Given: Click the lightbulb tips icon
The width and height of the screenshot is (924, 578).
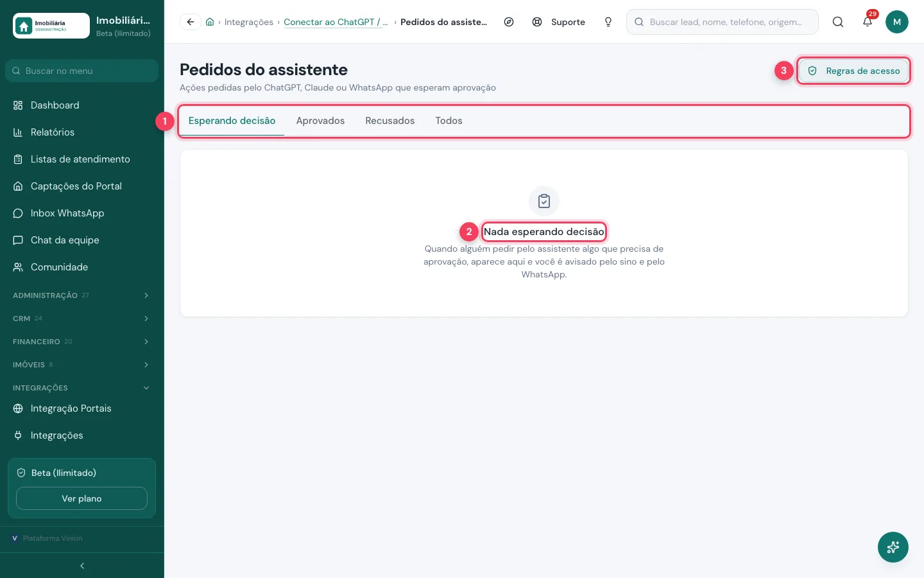Looking at the screenshot, I should (x=608, y=22).
